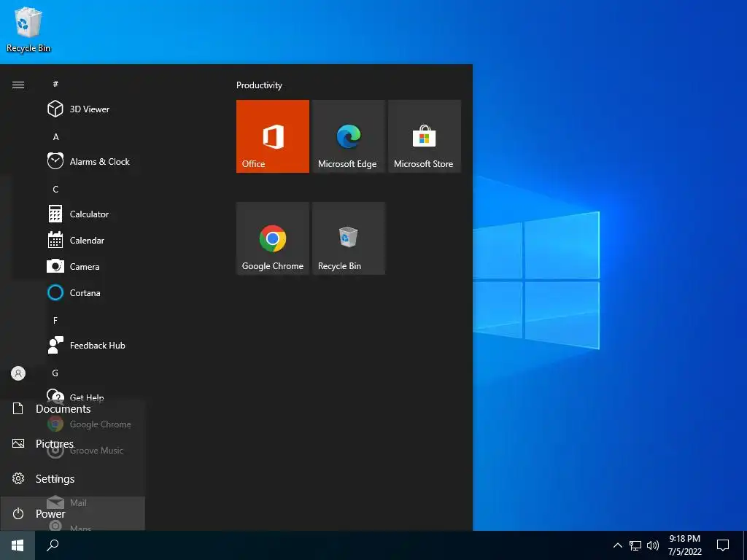Open Pictures from the Start sidebar
747x560 pixels.
click(x=72, y=444)
